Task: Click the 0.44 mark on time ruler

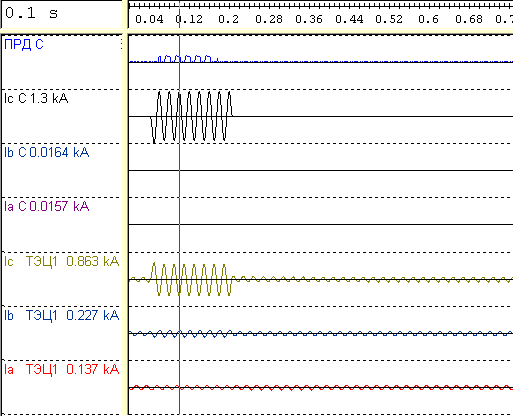Action: pos(349,19)
